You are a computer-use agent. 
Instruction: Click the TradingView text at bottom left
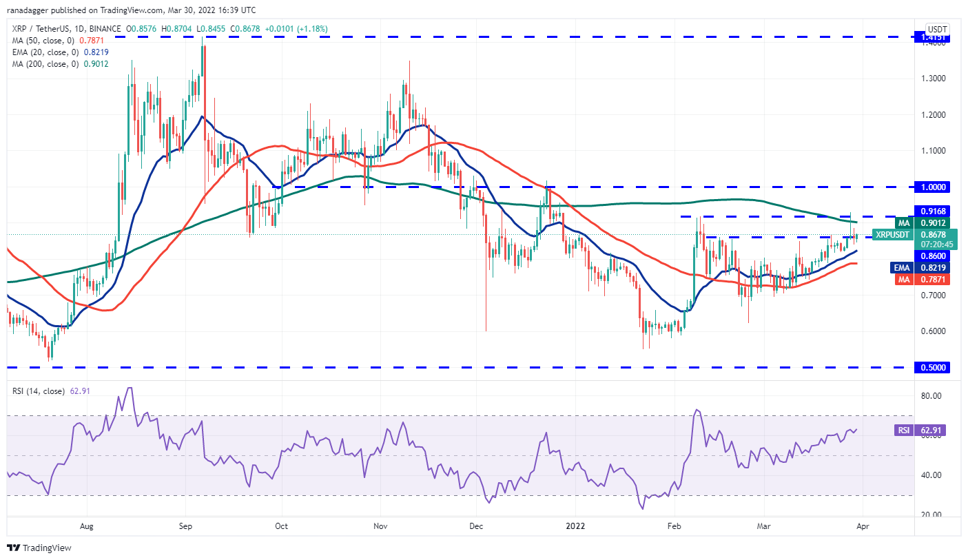(47, 548)
